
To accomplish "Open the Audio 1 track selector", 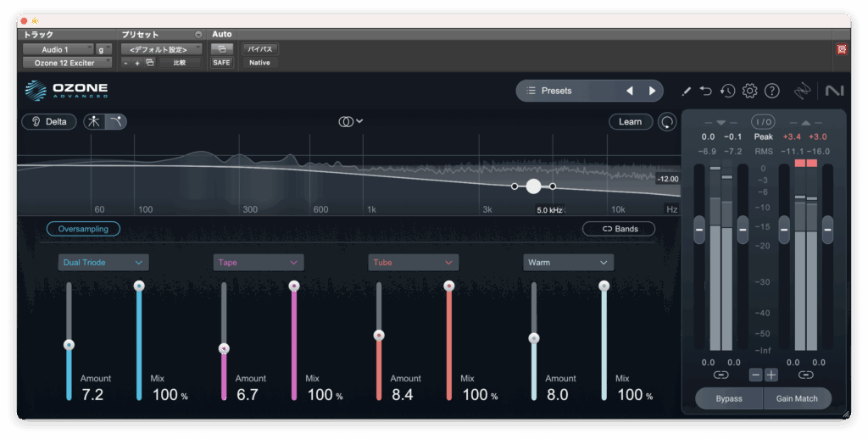I will click(x=57, y=50).
